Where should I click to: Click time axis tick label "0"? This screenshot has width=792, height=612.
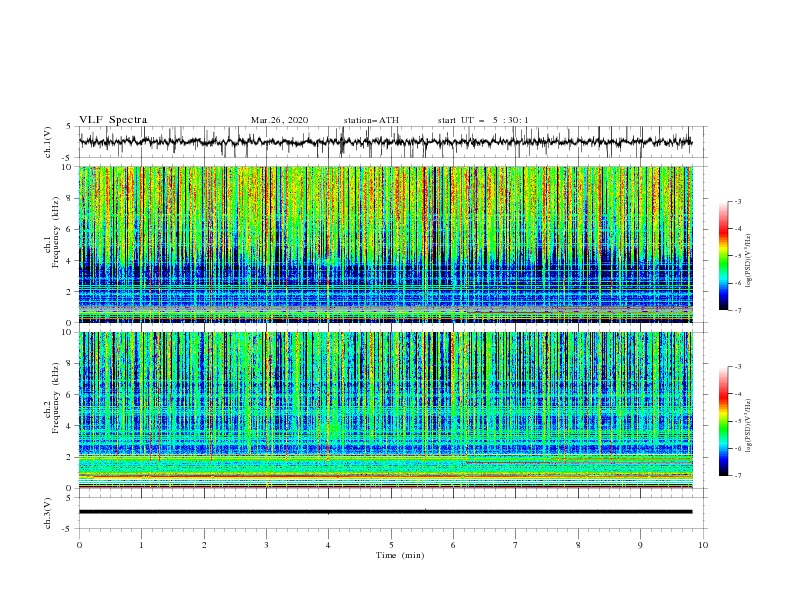pyautogui.click(x=79, y=545)
